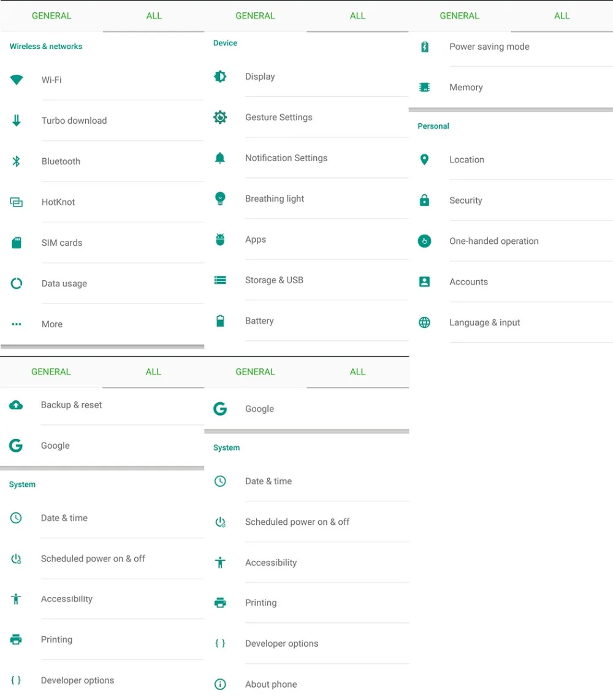
Task: Open Accessibility in the About phone panel
Action: tap(306, 563)
